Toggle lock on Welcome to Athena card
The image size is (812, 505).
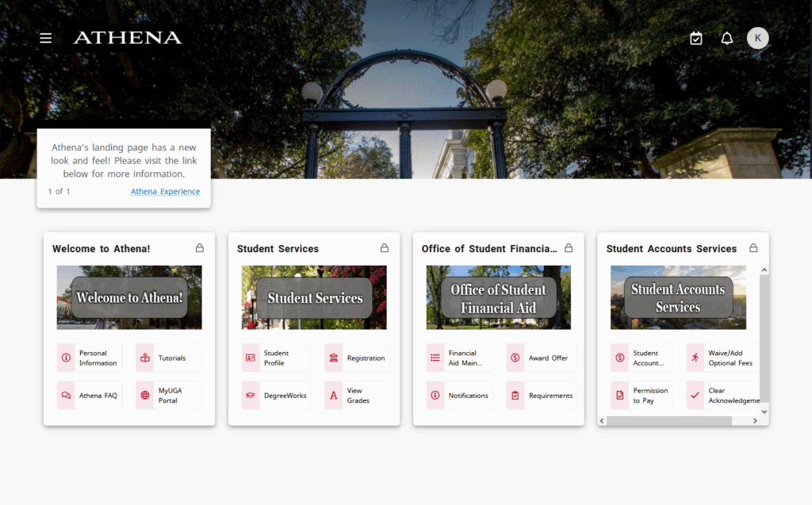point(200,248)
